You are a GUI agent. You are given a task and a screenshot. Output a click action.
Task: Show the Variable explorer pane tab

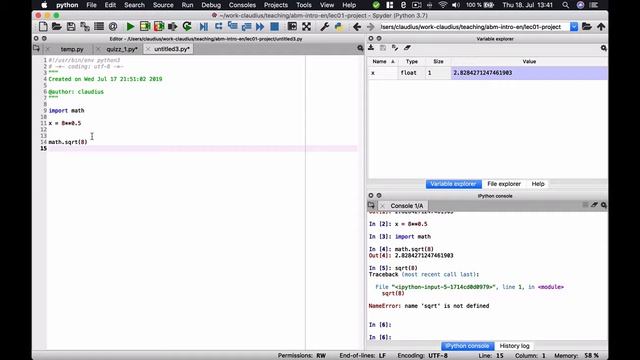pyautogui.click(x=453, y=184)
